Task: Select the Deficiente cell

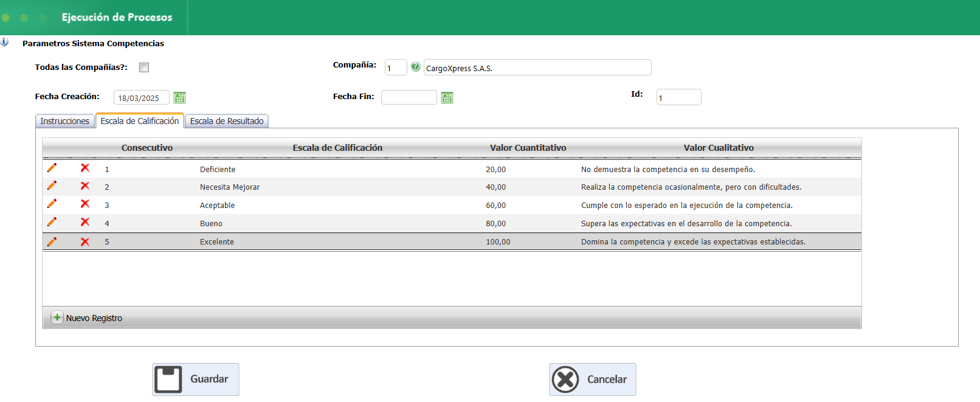Action: coord(218,170)
